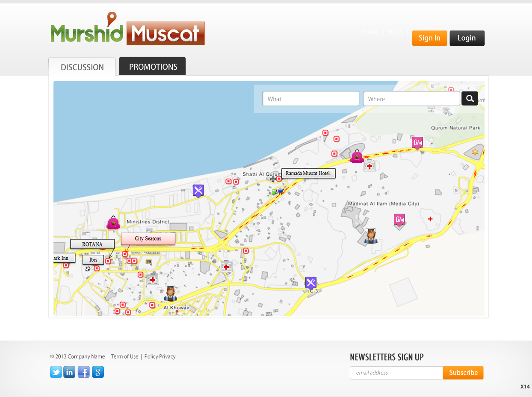This screenshot has height=397, width=532.
Task: Select the restaurant marker on the southern highway
Action: (311, 283)
